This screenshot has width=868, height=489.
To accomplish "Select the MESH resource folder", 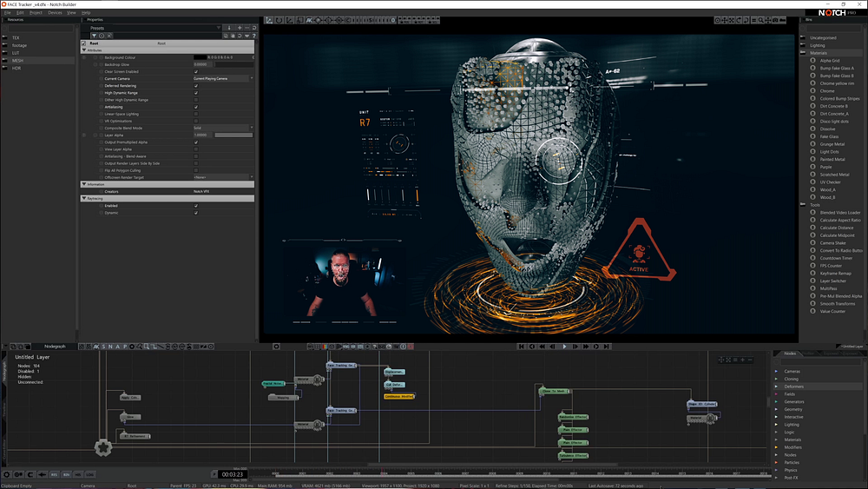I will [17, 61].
